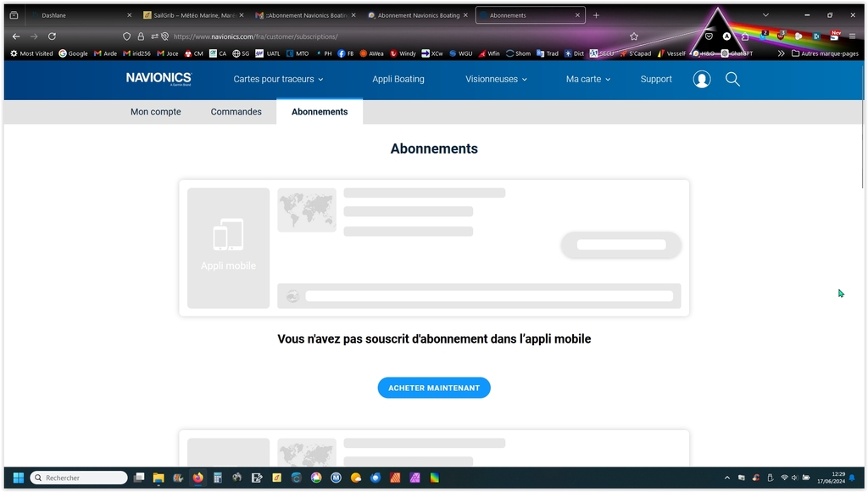The width and height of the screenshot is (868, 492).
Task: Open the Shom bookmark
Action: pyautogui.click(x=518, y=53)
